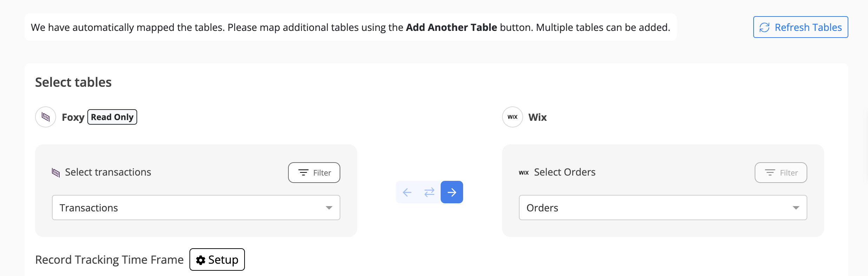868x276 pixels.
Task: Click small Wix icon beside Select Orders
Action: (x=523, y=172)
